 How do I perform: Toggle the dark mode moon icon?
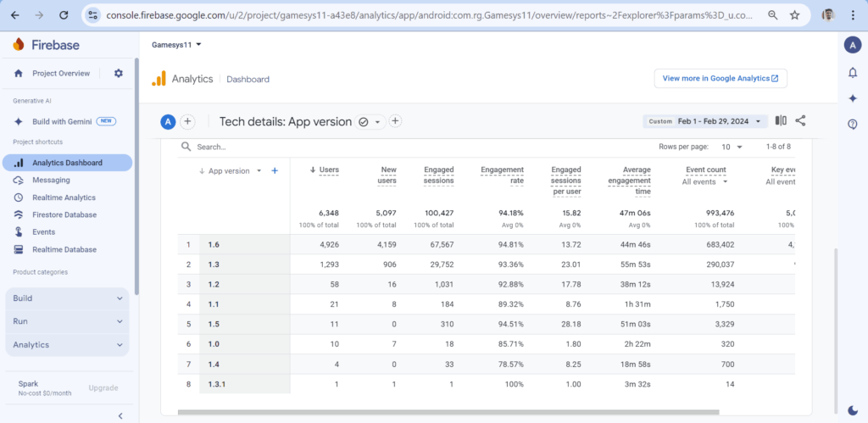tap(853, 412)
